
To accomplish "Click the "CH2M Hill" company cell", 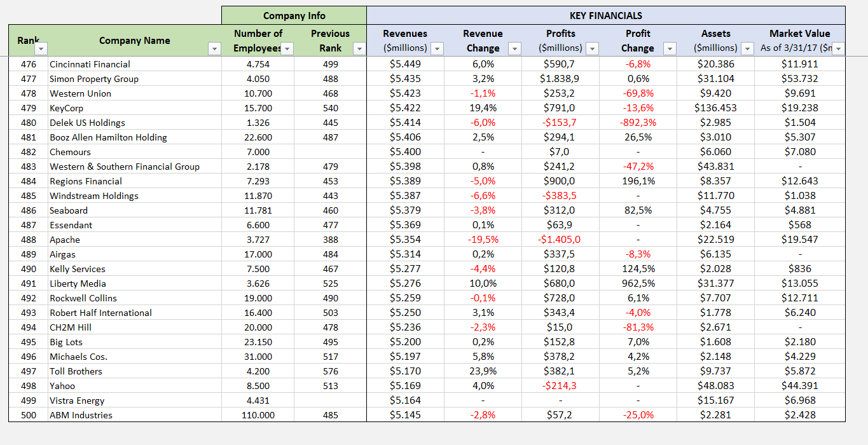I will [135, 327].
